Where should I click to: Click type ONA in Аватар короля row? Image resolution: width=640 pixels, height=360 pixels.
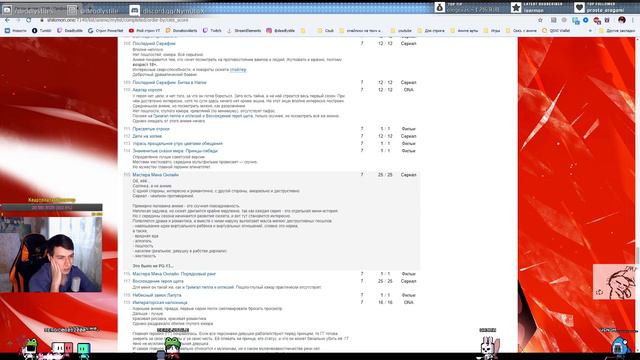pos(408,90)
